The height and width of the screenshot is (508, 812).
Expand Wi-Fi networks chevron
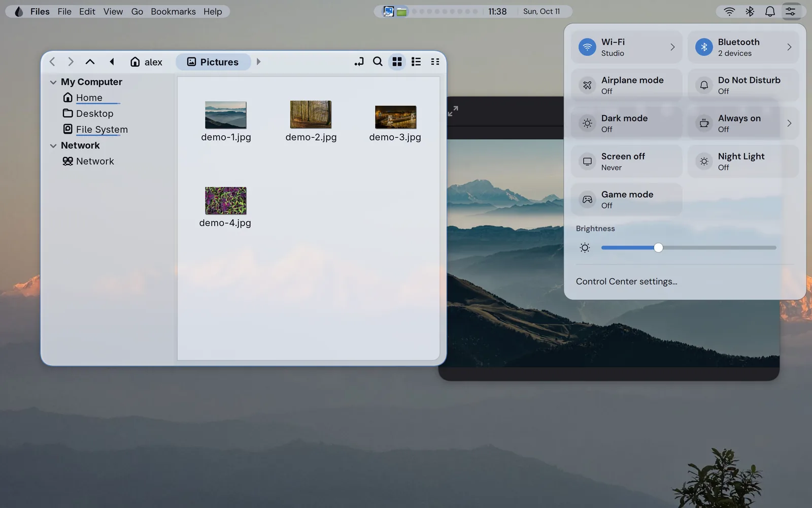[x=672, y=47]
